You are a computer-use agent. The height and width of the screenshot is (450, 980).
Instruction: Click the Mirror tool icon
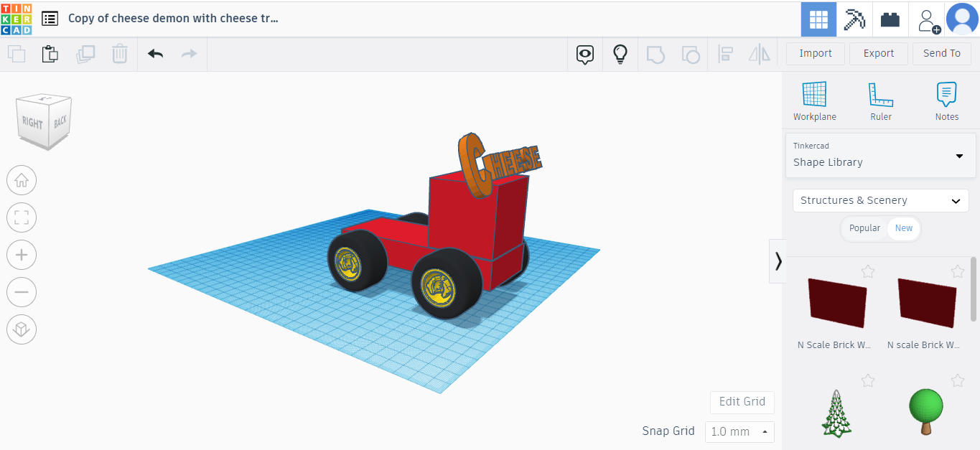pos(760,54)
